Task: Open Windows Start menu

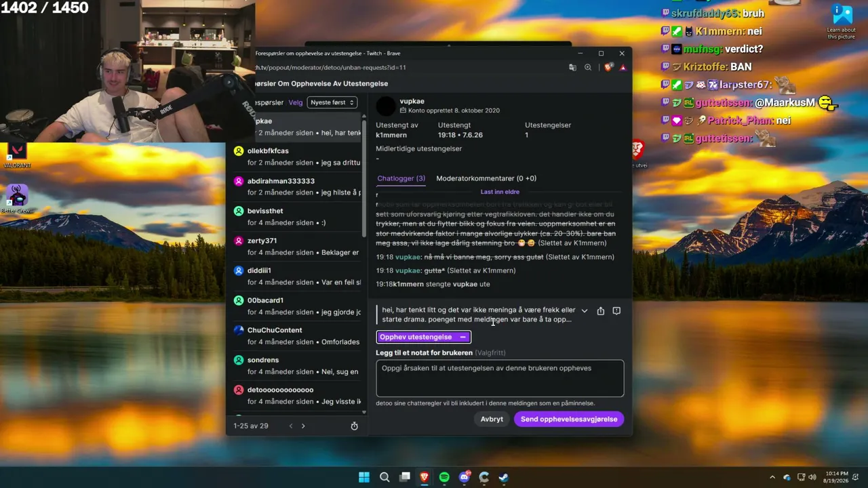Action: click(x=364, y=477)
